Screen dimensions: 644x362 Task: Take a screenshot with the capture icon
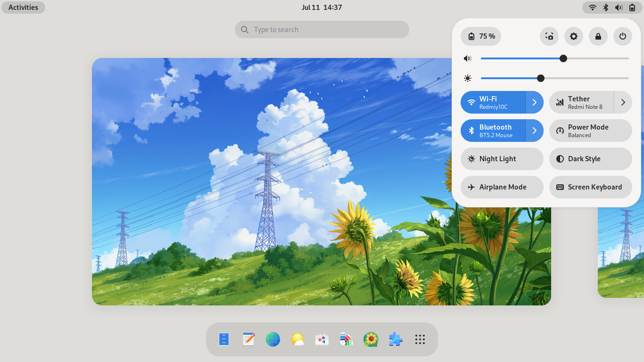(x=549, y=36)
